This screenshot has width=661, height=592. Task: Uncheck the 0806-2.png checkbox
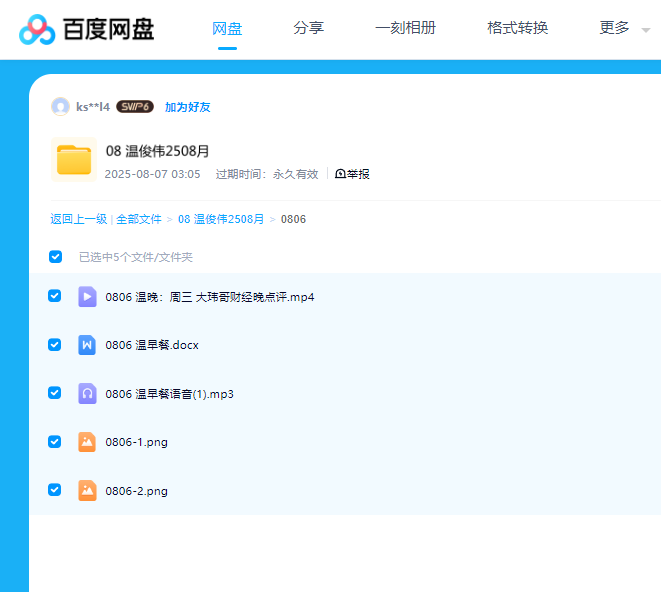coord(55,490)
